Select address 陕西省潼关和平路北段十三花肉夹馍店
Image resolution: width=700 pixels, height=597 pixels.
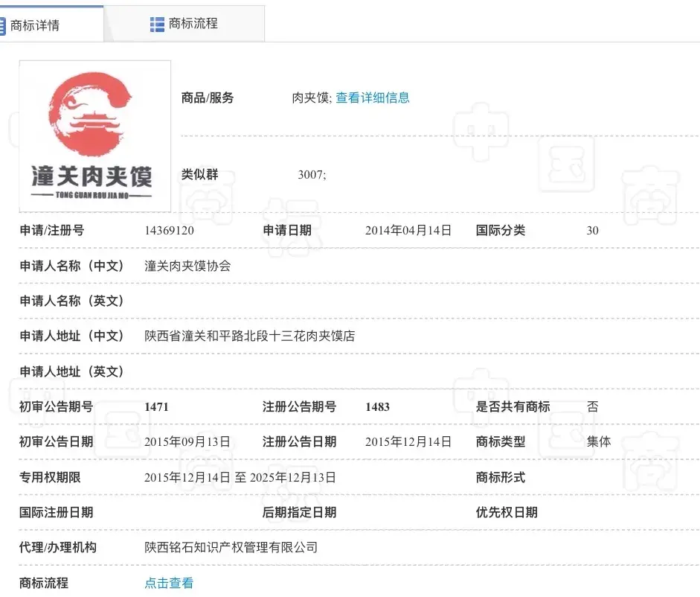249,336
